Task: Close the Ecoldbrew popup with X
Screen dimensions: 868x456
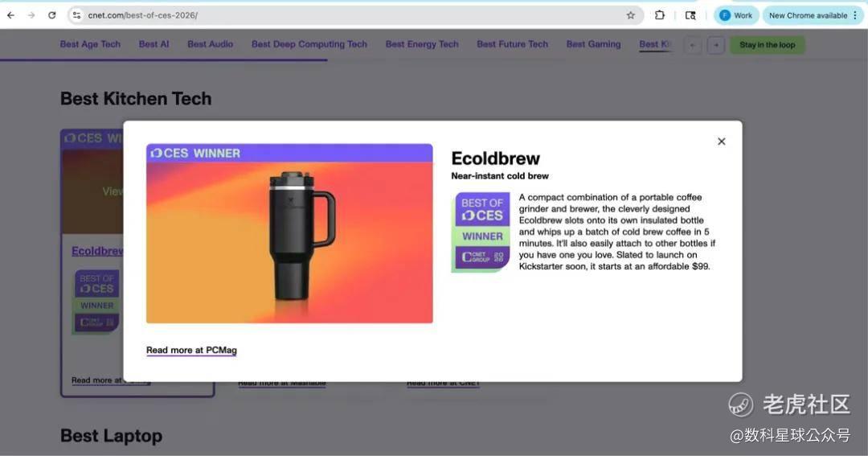Action: 721,142
